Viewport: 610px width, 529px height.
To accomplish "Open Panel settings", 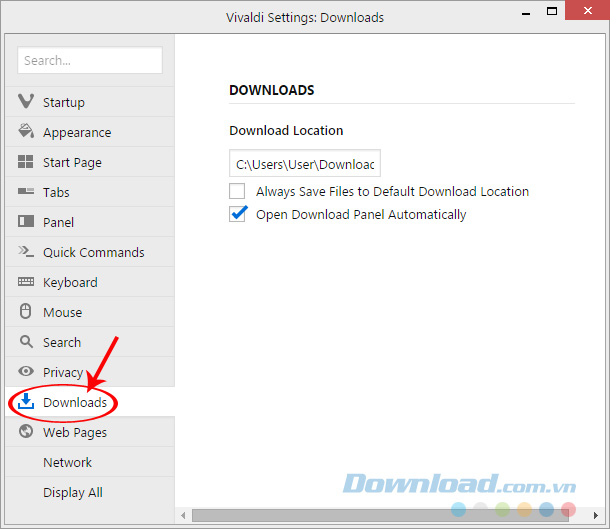I will tap(90, 222).
